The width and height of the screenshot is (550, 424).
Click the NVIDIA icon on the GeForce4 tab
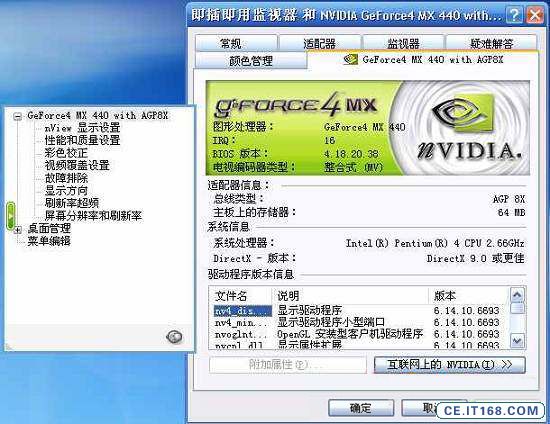click(351, 59)
